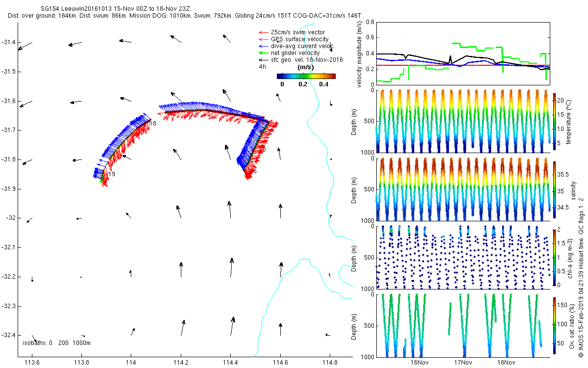Click the salinity colorbar
588x368 pixels.
[x=554, y=190]
